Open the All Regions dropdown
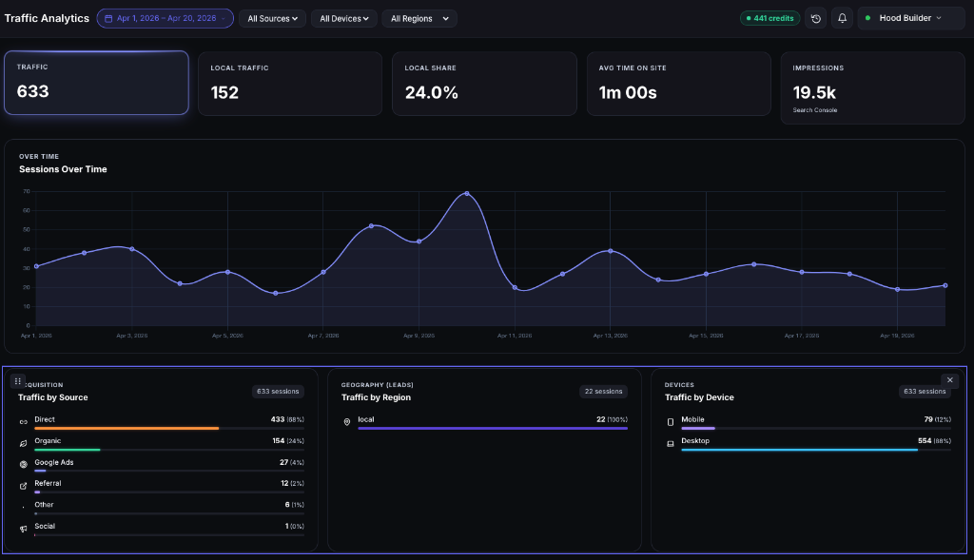This screenshot has height=560, width=974. click(419, 18)
